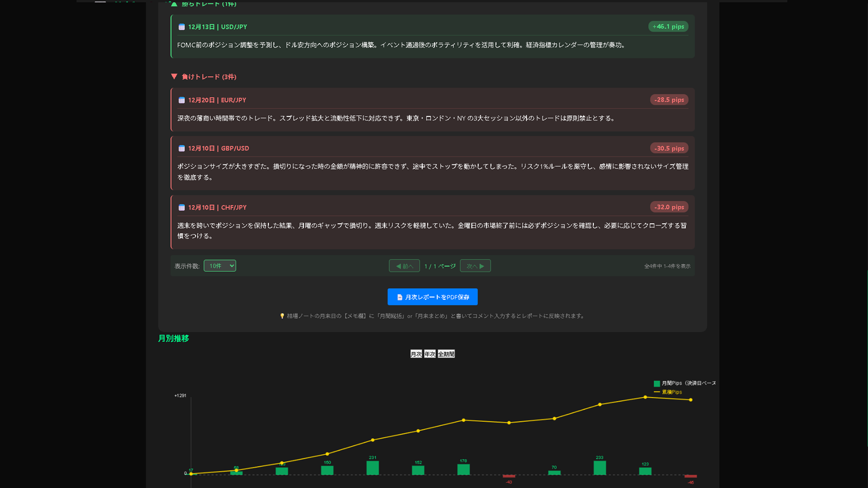The height and width of the screenshot is (488, 868).
Task: Select the 全期間 chart range
Action: [446, 354]
